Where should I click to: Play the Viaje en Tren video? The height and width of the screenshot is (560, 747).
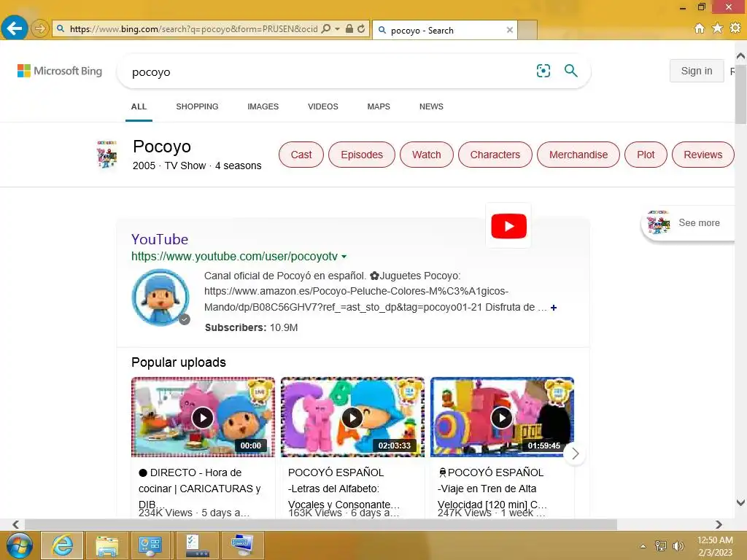tap(502, 418)
